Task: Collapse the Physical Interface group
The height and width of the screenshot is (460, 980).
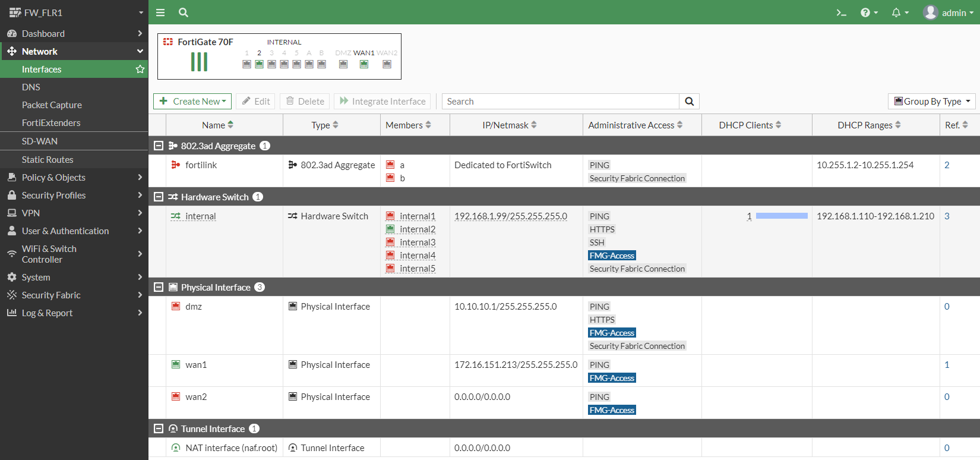Action: [159, 287]
